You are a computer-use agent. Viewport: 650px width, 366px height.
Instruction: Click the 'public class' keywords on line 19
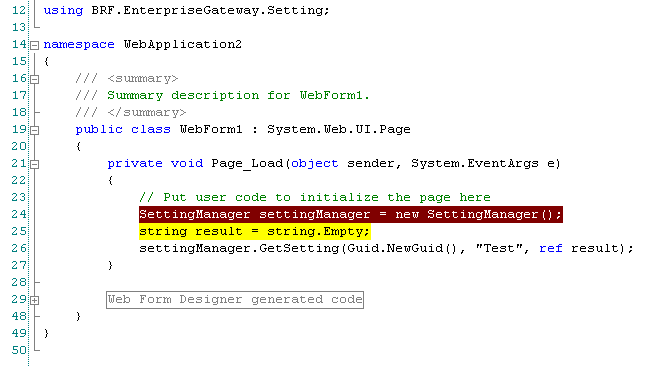[x=123, y=129]
